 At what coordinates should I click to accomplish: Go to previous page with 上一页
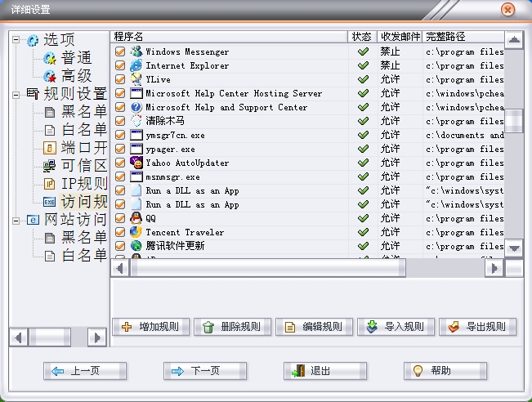coord(85,371)
